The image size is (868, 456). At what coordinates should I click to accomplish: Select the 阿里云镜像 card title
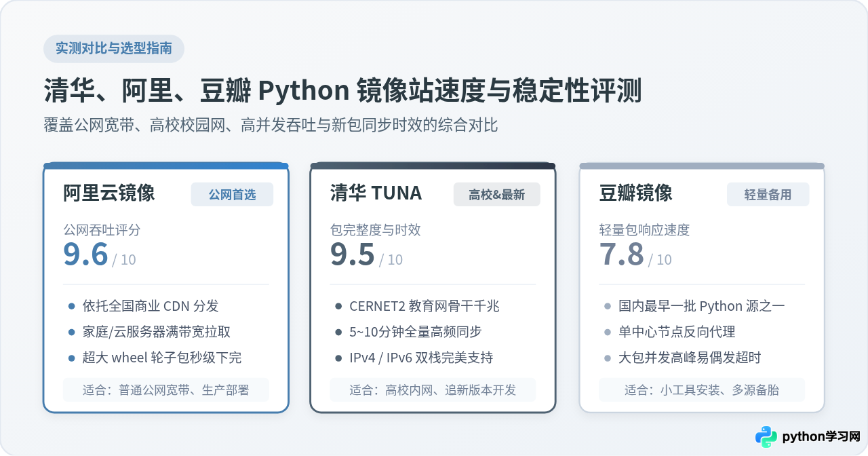109,193
